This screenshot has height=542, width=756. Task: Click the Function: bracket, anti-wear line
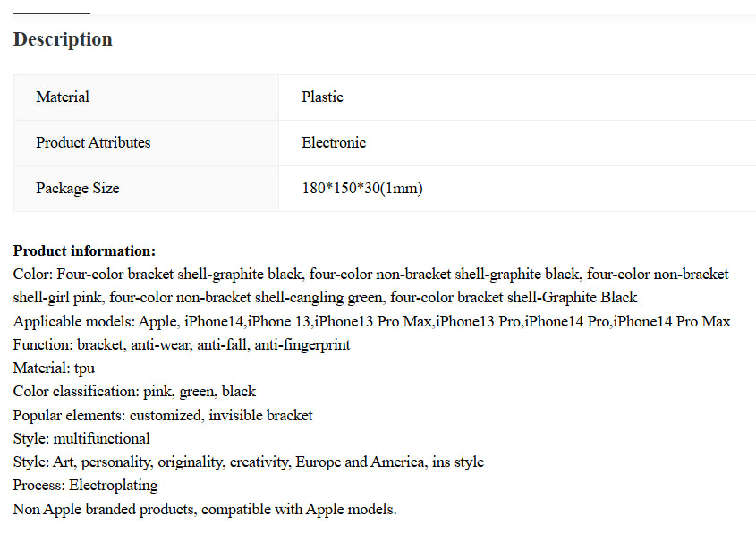[x=182, y=344]
